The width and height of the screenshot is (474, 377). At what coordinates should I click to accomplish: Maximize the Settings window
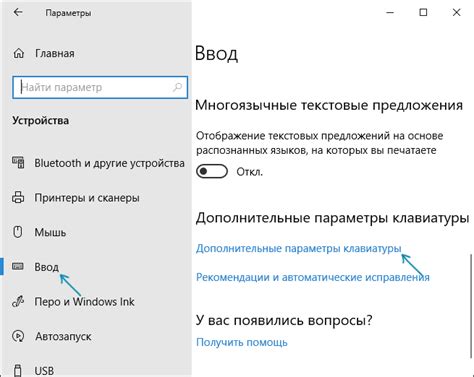423,12
